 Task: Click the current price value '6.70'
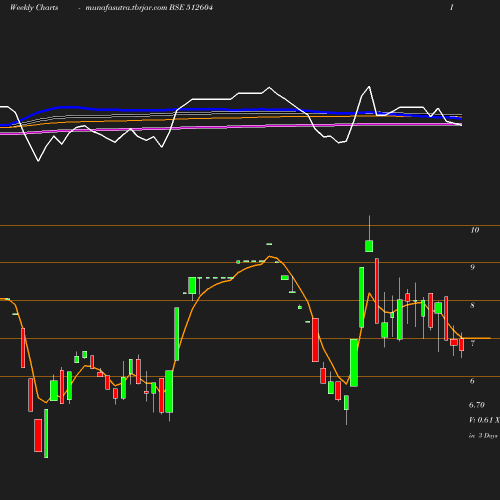[x=477, y=405]
